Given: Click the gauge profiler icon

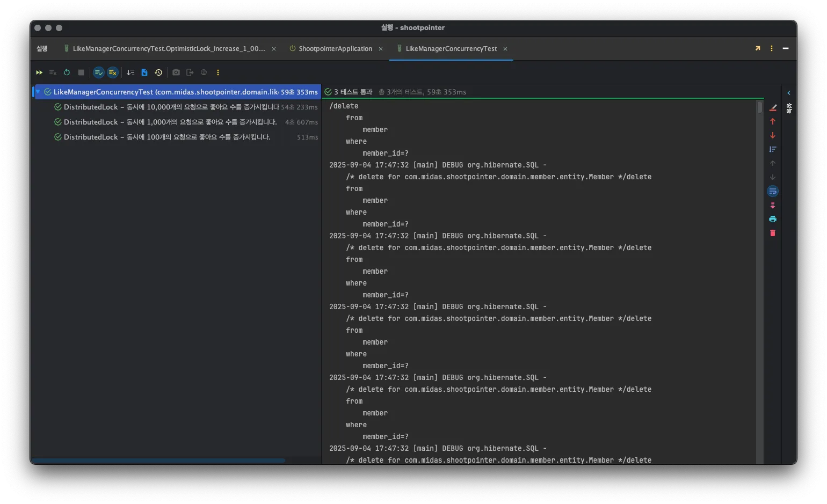Looking at the screenshot, I should pos(204,72).
